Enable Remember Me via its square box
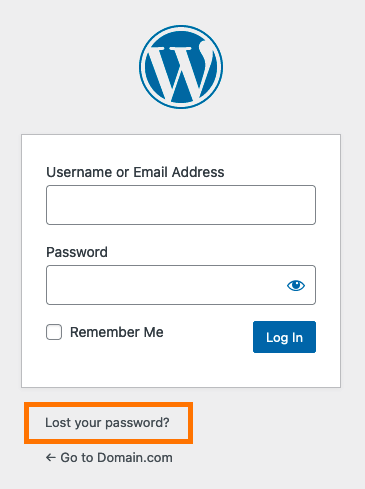The width and height of the screenshot is (365, 489). (54, 332)
